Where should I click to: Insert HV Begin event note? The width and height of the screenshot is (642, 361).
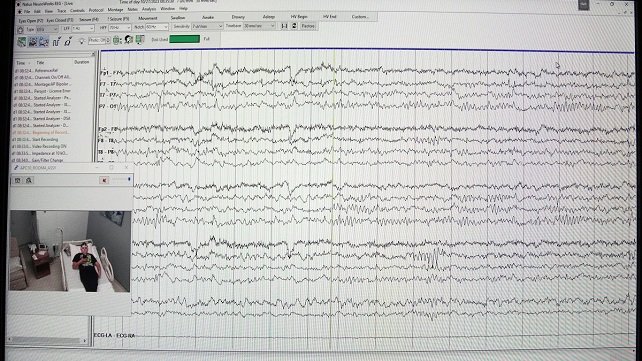(299, 17)
